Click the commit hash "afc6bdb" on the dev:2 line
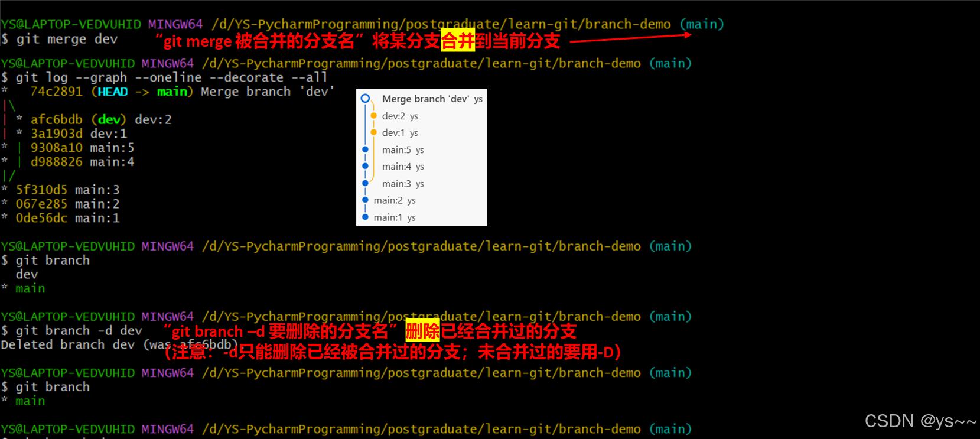The image size is (980, 439). [x=57, y=119]
